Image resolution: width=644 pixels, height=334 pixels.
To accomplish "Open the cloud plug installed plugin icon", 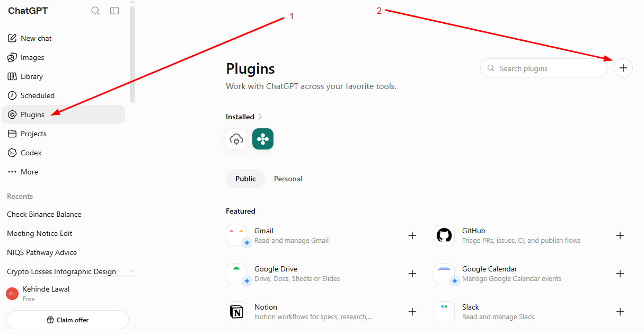I will point(236,139).
